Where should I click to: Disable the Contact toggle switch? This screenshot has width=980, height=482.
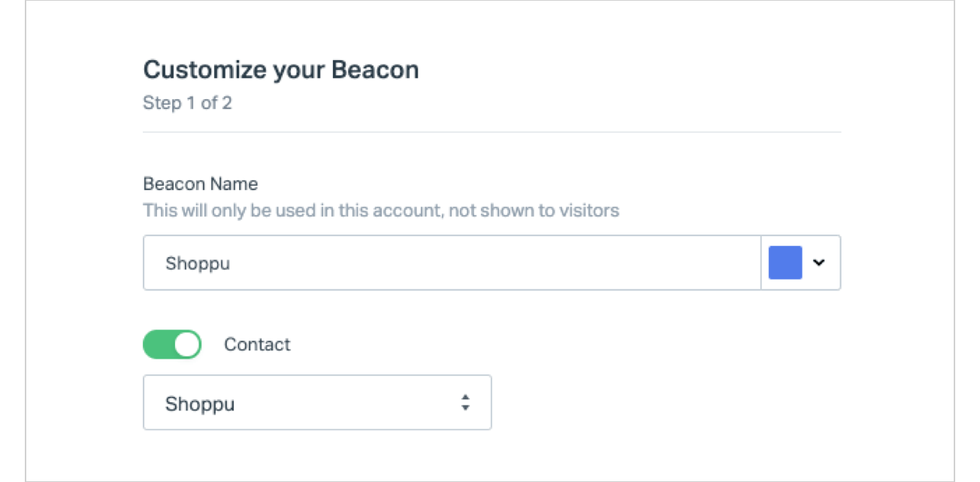(x=172, y=344)
